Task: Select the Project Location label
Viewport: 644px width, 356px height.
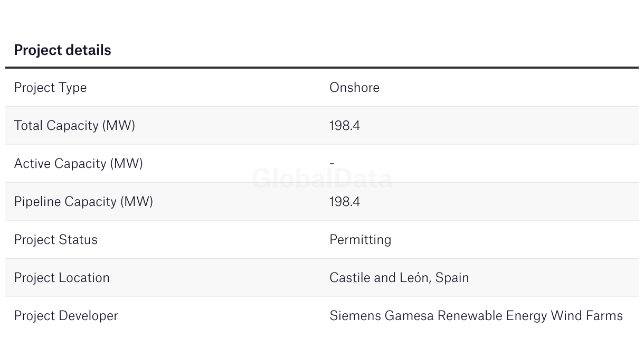Action: pos(62,278)
